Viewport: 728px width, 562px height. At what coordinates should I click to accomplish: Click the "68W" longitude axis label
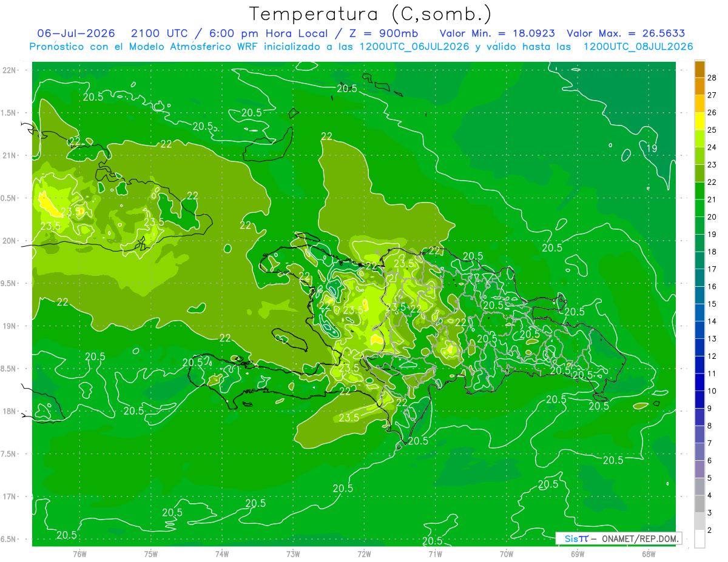tap(649, 554)
